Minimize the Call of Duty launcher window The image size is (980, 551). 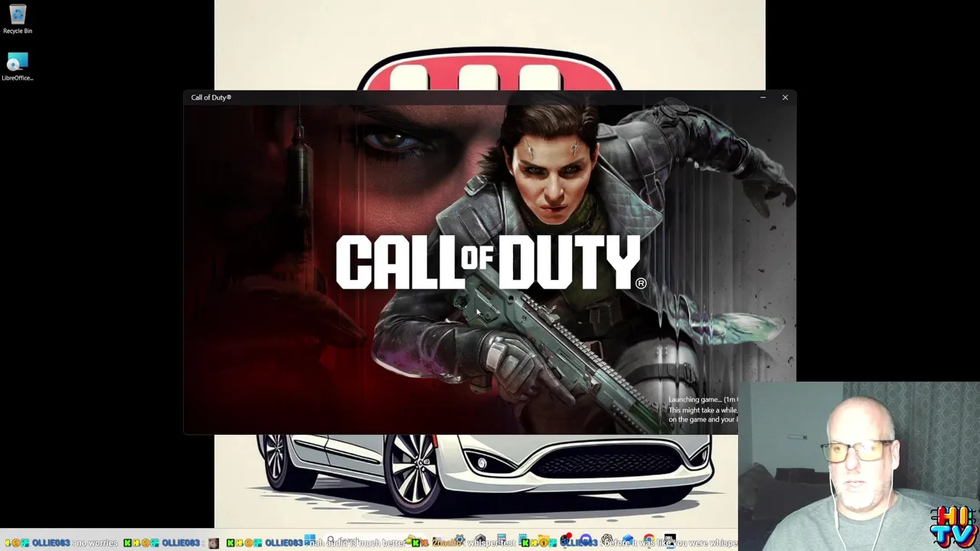pyautogui.click(x=763, y=97)
